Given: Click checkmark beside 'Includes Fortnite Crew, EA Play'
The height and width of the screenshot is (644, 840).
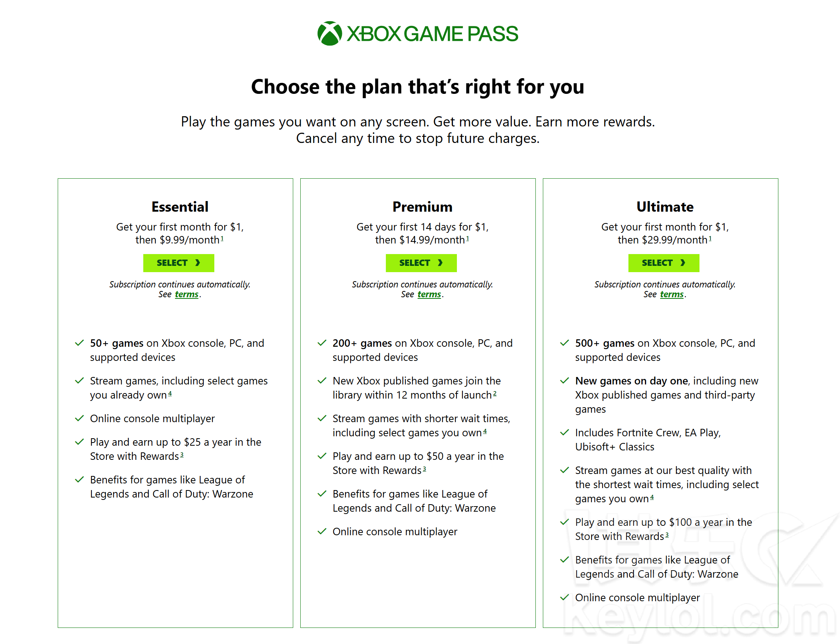Looking at the screenshot, I should tap(564, 433).
